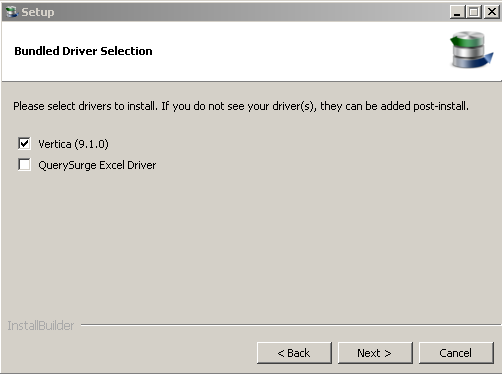Enable the QuerySurge Excel Driver checkbox
The image size is (502, 374).
coord(24,165)
